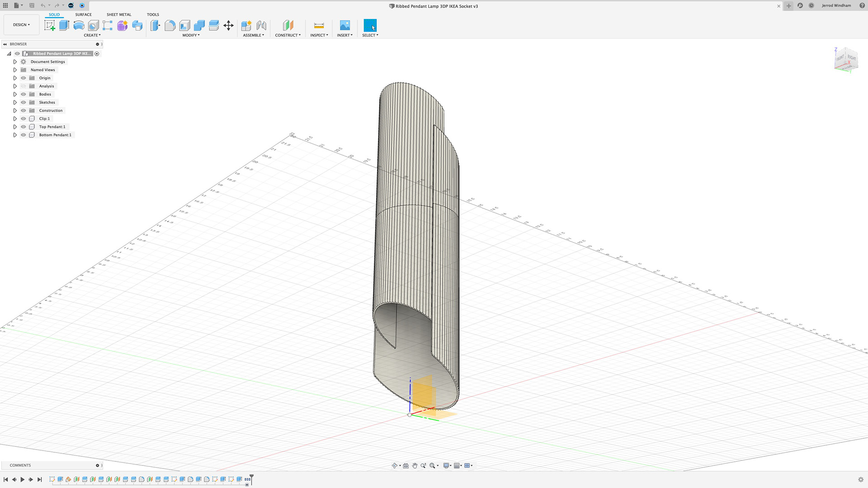Toggle visibility of Top Pendant:1 component
Screen dimensions: 868x488
tap(24, 127)
